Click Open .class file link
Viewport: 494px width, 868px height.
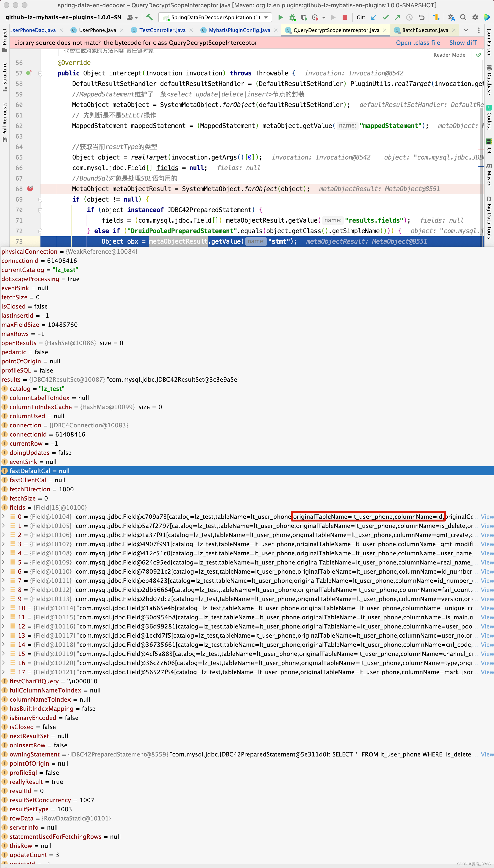coord(418,43)
